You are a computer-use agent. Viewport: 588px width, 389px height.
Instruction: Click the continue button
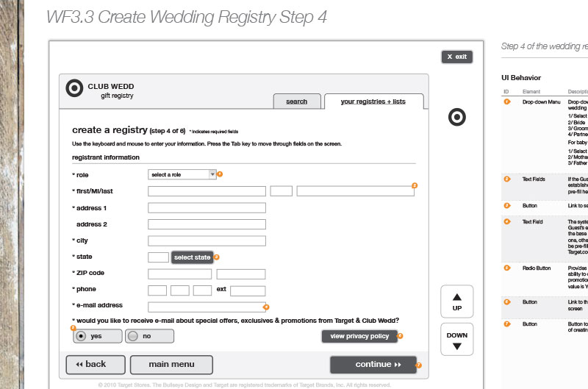tap(373, 365)
